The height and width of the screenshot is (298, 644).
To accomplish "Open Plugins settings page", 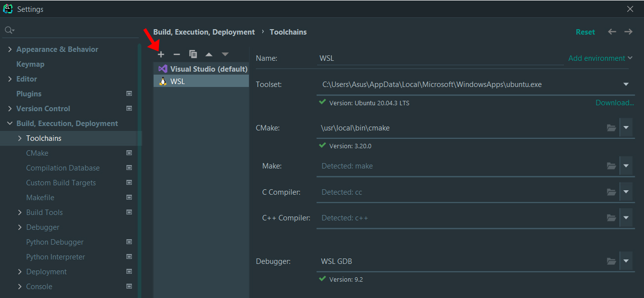I will 29,93.
